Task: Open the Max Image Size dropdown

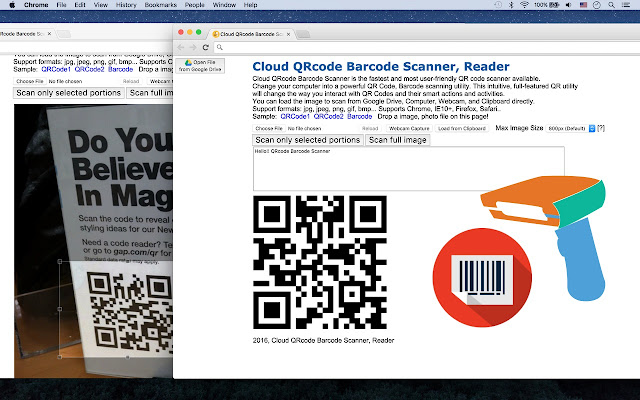Action: point(571,129)
